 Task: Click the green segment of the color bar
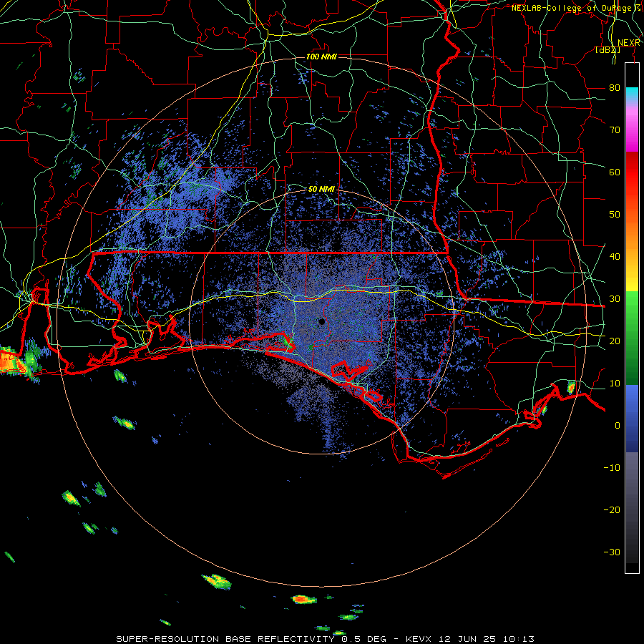632,338
